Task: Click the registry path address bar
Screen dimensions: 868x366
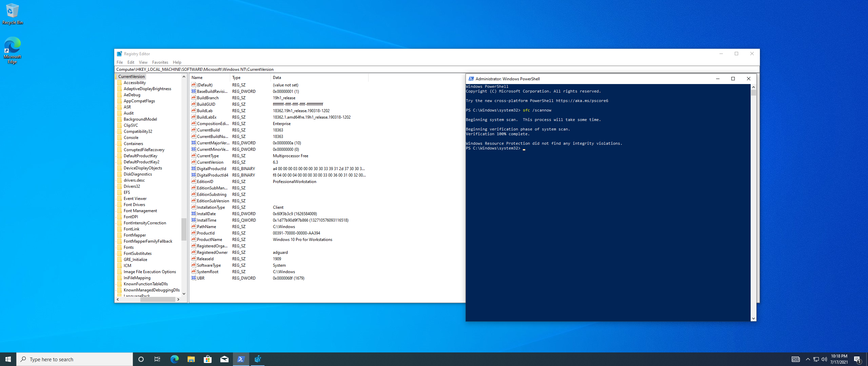Action: (x=437, y=69)
